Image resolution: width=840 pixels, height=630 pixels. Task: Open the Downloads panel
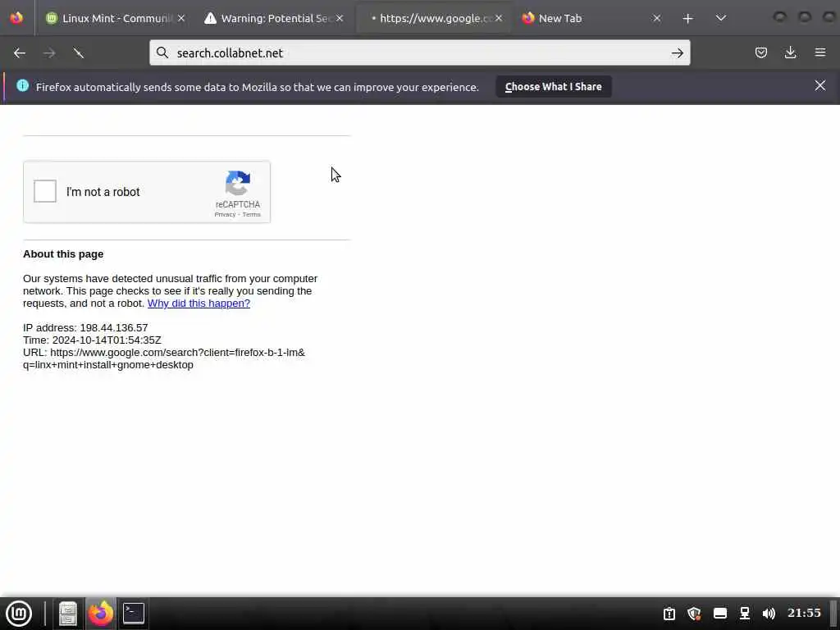click(x=790, y=52)
